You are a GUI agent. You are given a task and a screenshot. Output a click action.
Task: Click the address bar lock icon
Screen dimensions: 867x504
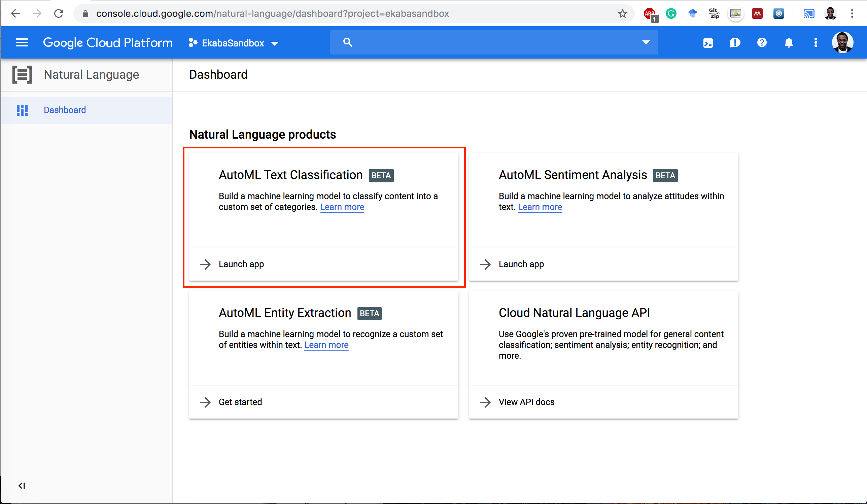(x=86, y=14)
